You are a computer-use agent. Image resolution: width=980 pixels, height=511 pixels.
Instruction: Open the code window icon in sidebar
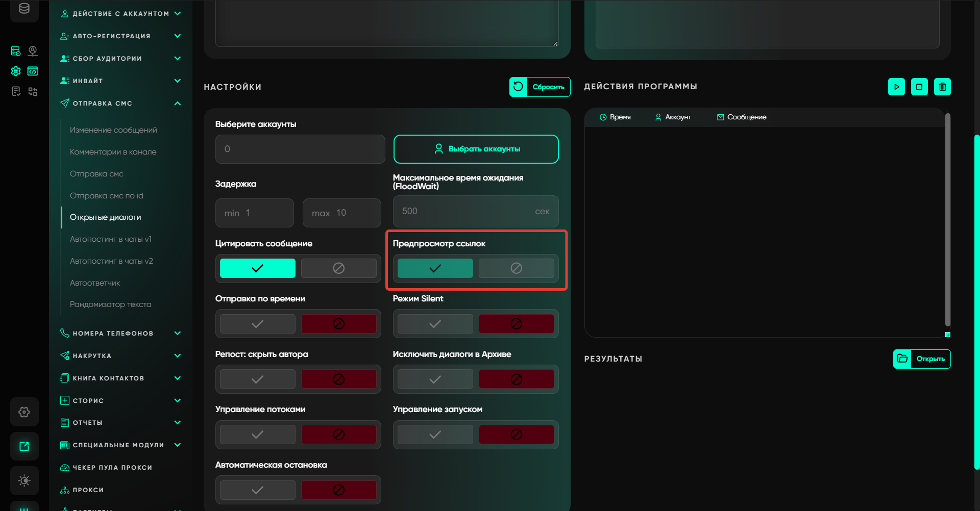click(33, 71)
